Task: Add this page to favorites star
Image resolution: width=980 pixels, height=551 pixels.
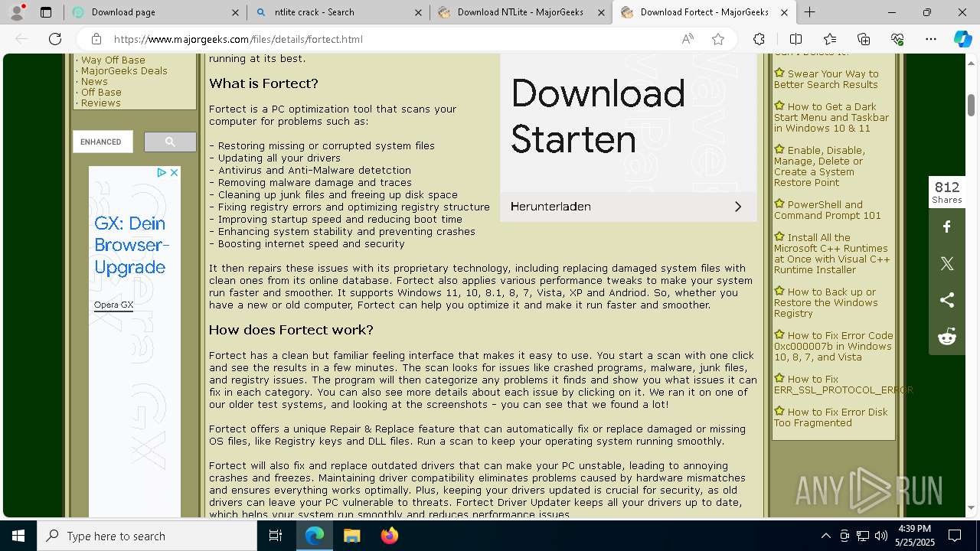Action: (718, 39)
